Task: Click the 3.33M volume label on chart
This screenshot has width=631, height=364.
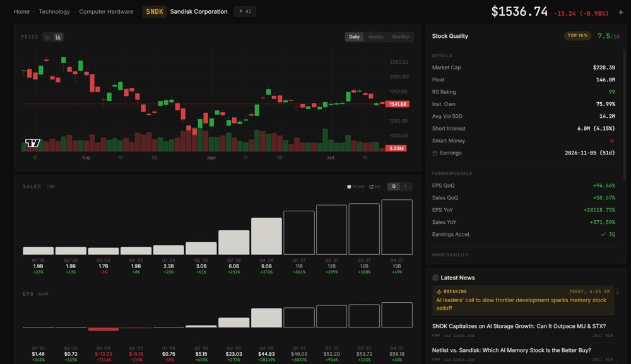Action: 396,148
